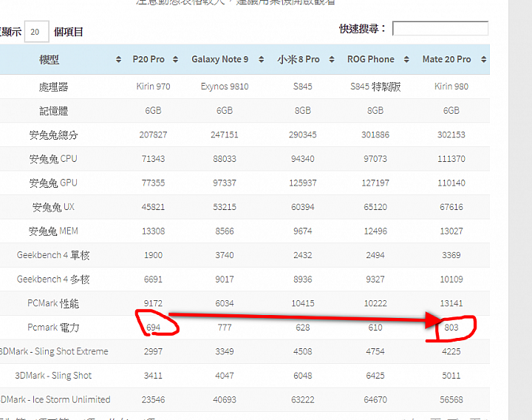Click the Kirin 970 processor cell
Viewport: 532px width, 420px height.
pyautogui.click(x=154, y=87)
